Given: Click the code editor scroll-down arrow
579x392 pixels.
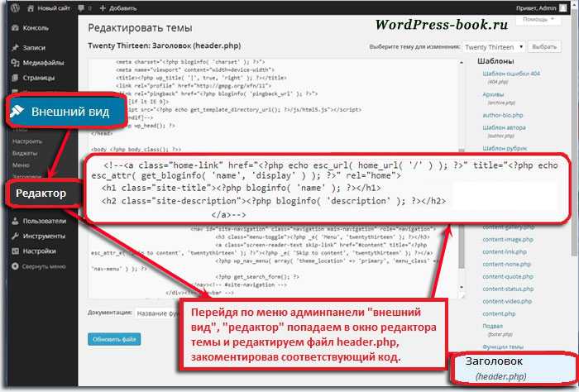Looking at the screenshot, I should click(462, 287).
